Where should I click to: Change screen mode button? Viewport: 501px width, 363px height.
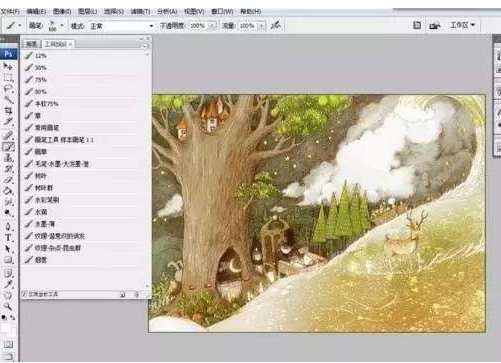(8, 357)
